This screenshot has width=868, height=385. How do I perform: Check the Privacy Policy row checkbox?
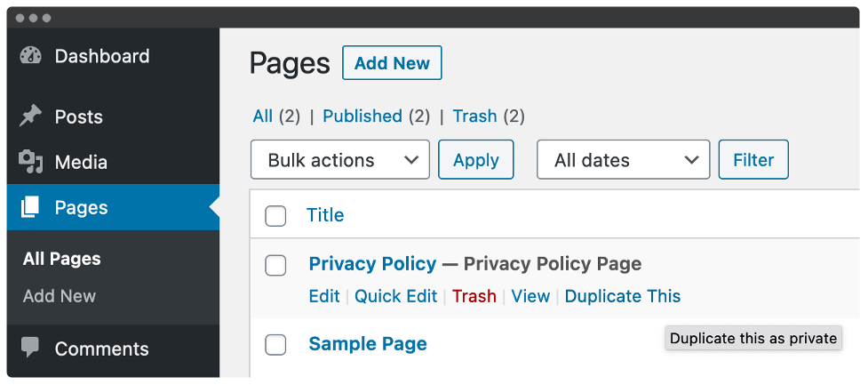click(x=275, y=265)
